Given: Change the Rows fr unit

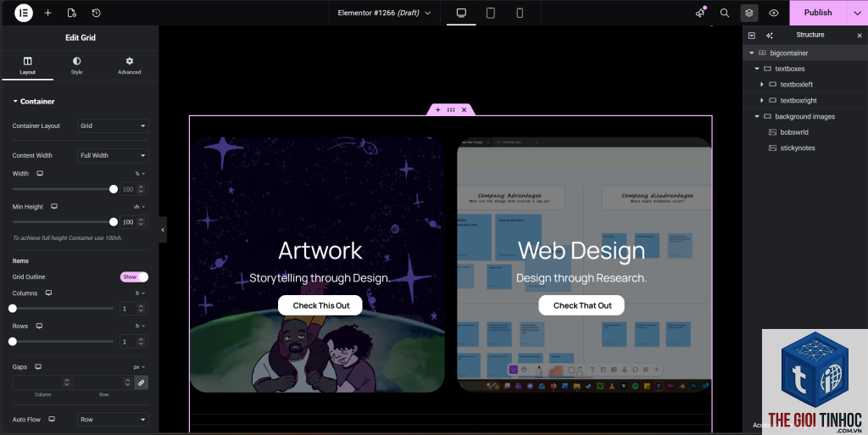Looking at the screenshot, I should pos(140,326).
